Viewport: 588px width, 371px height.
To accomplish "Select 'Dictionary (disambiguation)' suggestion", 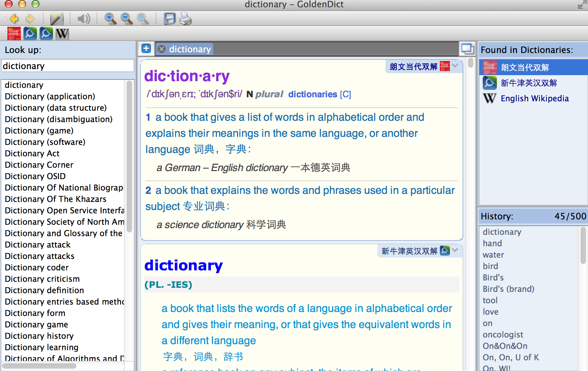I will 59,119.
